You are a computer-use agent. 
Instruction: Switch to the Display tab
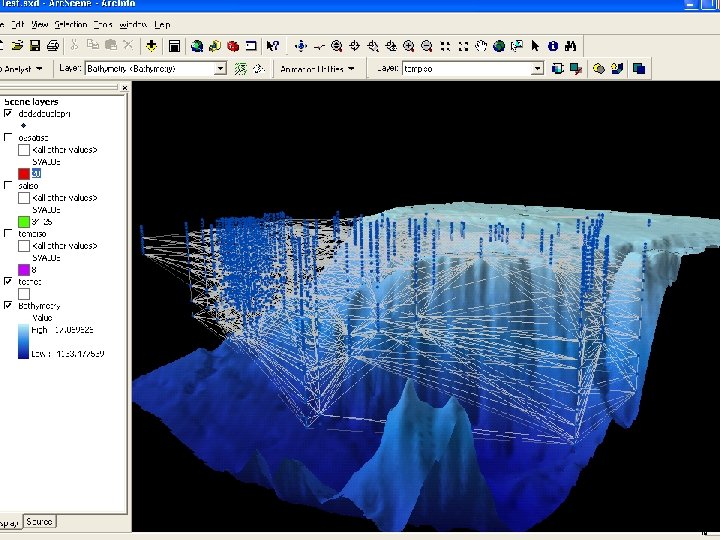tap(10, 523)
